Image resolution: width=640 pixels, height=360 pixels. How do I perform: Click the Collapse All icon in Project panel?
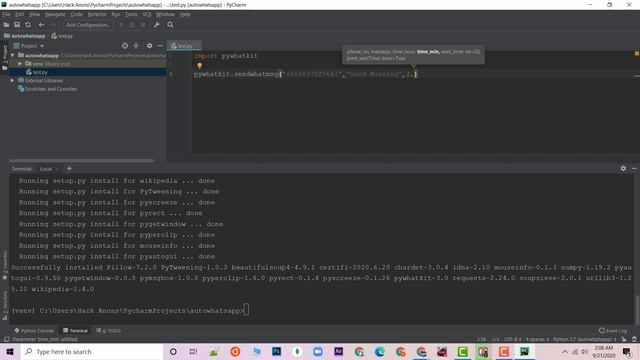coord(136,46)
